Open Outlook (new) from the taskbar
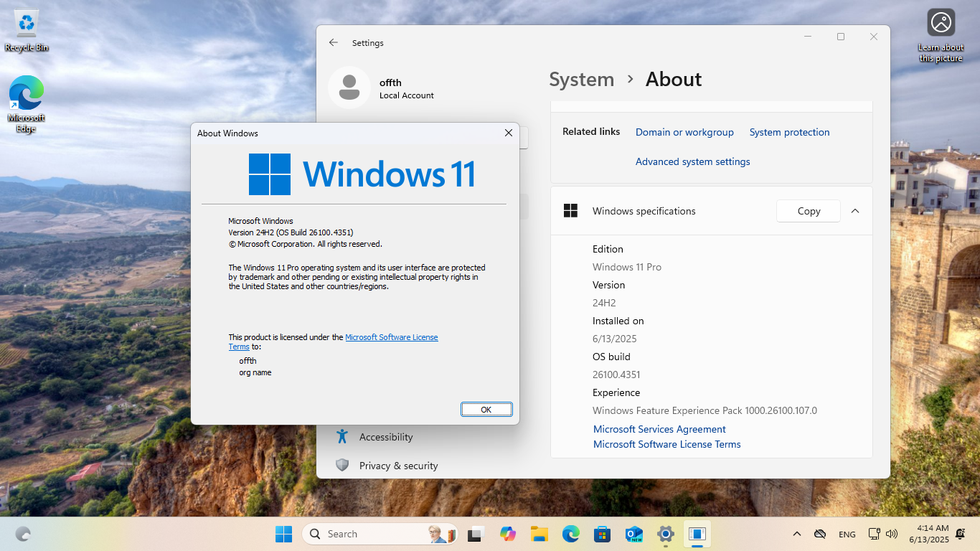Screen dimensions: 980x551 point(634,534)
